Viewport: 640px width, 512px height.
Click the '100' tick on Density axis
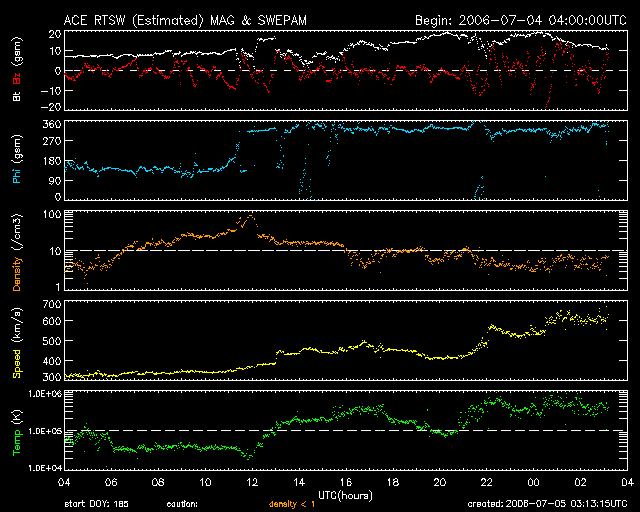52,215
